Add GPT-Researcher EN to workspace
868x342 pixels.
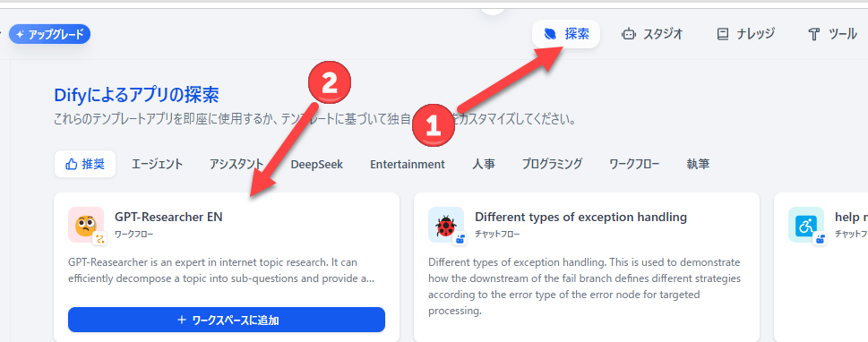coord(227,320)
